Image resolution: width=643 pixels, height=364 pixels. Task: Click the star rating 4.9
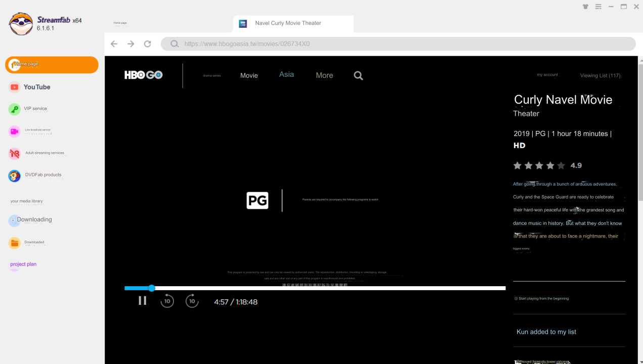tap(547, 165)
